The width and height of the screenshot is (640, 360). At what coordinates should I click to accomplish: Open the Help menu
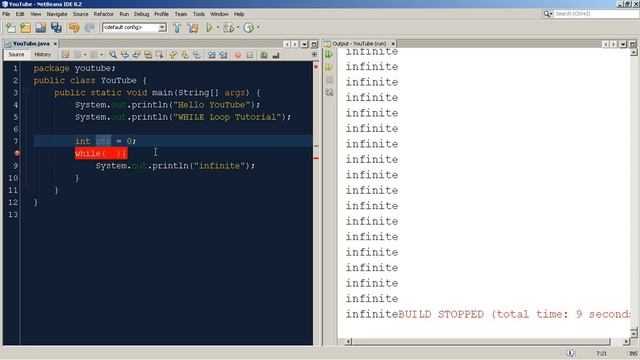click(x=239, y=14)
